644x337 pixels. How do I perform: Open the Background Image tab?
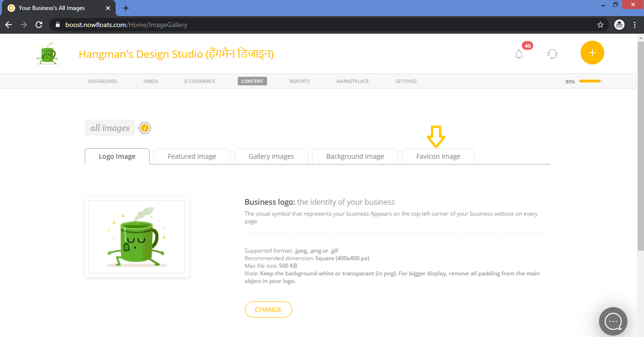click(355, 156)
